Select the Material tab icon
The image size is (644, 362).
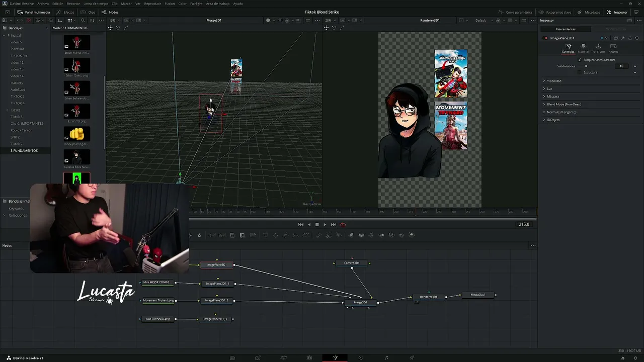point(583,48)
